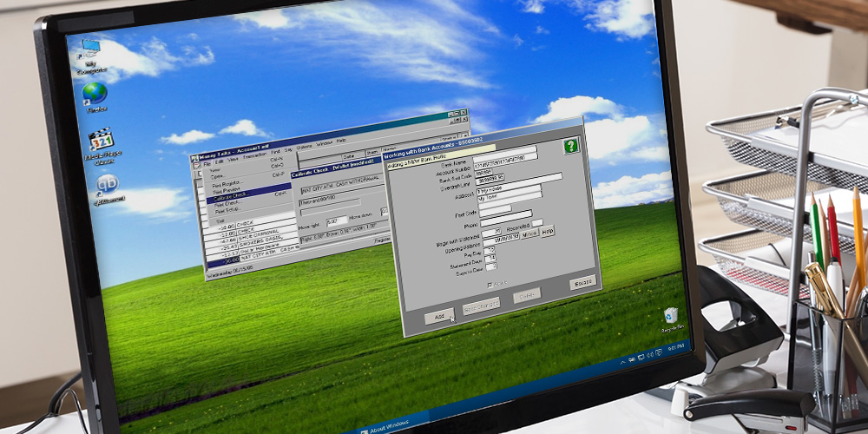This screenshot has height=434, width=868.
Task: Choose Exit in the File menu
Action: coord(220,220)
